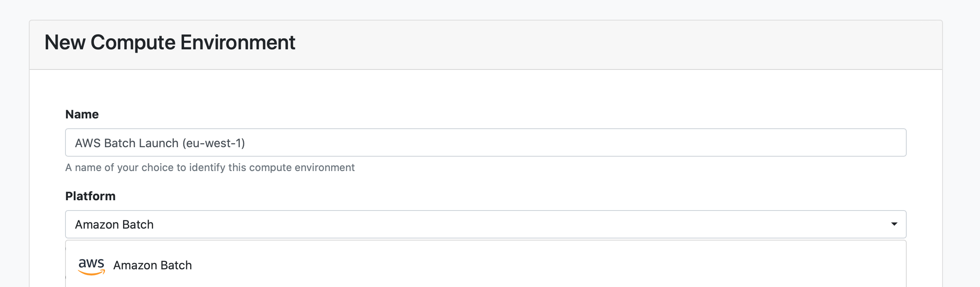Image resolution: width=980 pixels, height=287 pixels.
Task: Focus the Name input field
Action: 485,143
